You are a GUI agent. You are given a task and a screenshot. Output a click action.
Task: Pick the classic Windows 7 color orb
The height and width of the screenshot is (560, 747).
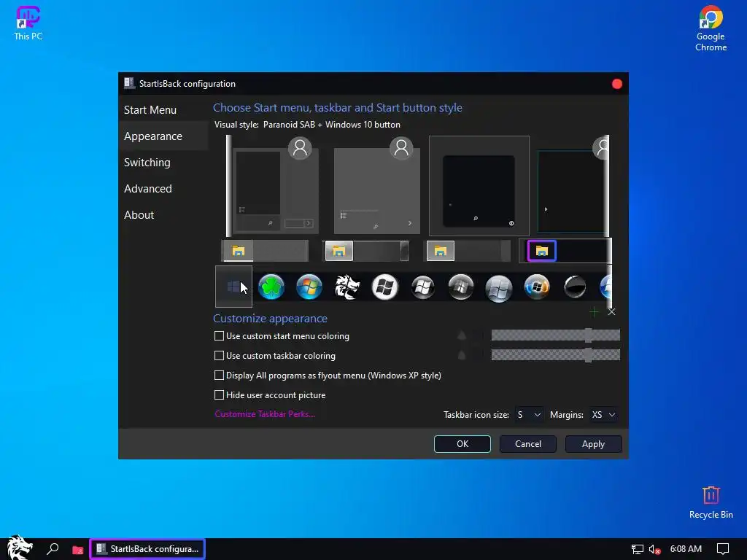[x=309, y=287]
